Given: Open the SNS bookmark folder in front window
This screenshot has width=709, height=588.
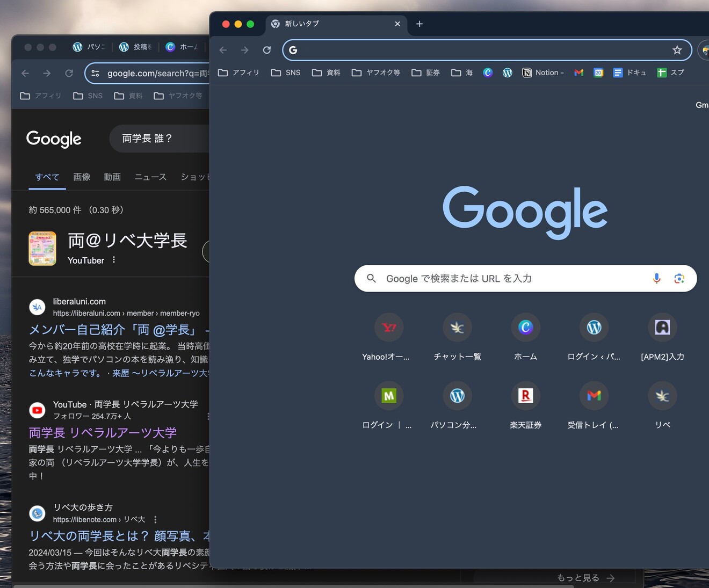Looking at the screenshot, I should point(286,72).
